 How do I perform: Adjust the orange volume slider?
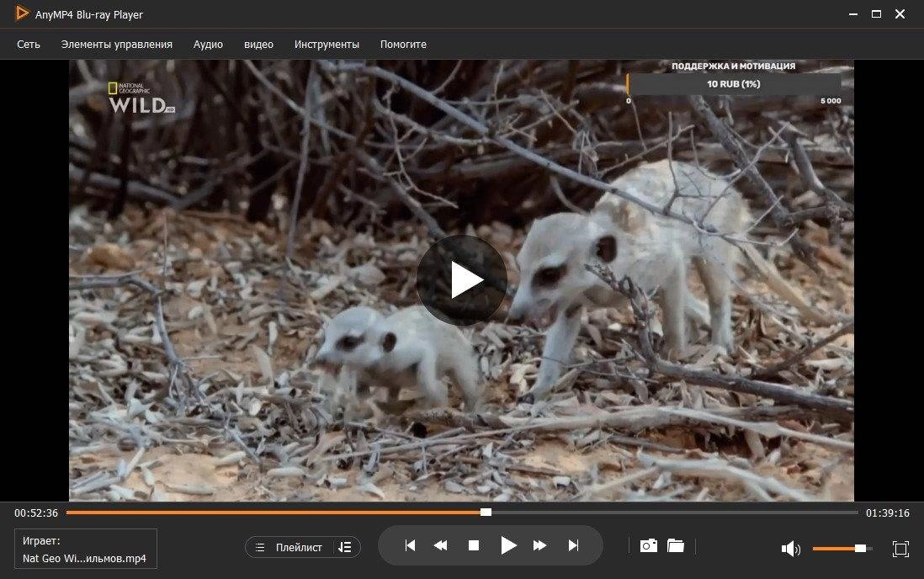click(x=860, y=549)
